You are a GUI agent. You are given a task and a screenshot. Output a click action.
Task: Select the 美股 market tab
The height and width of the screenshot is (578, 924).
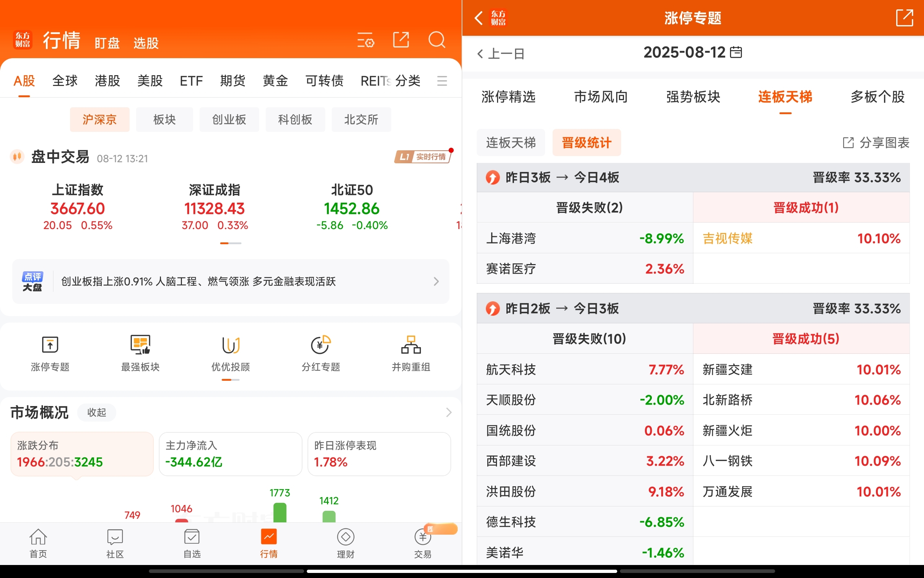click(150, 81)
